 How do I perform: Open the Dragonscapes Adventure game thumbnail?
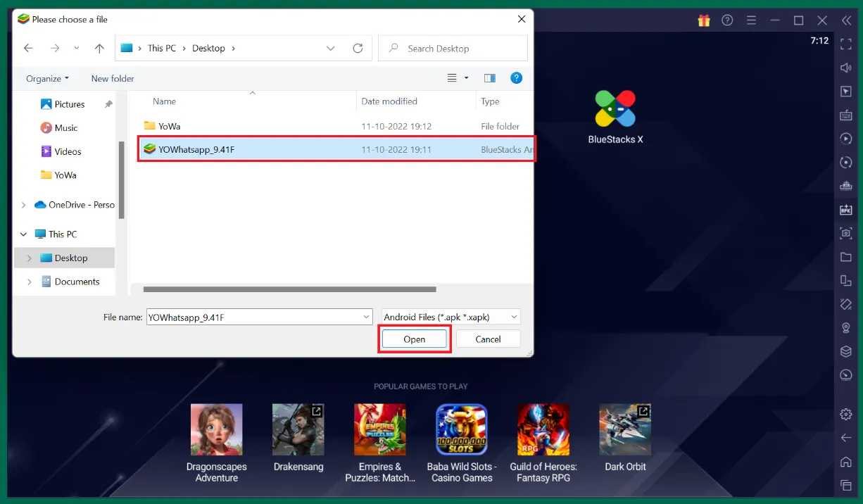pyautogui.click(x=216, y=429)
